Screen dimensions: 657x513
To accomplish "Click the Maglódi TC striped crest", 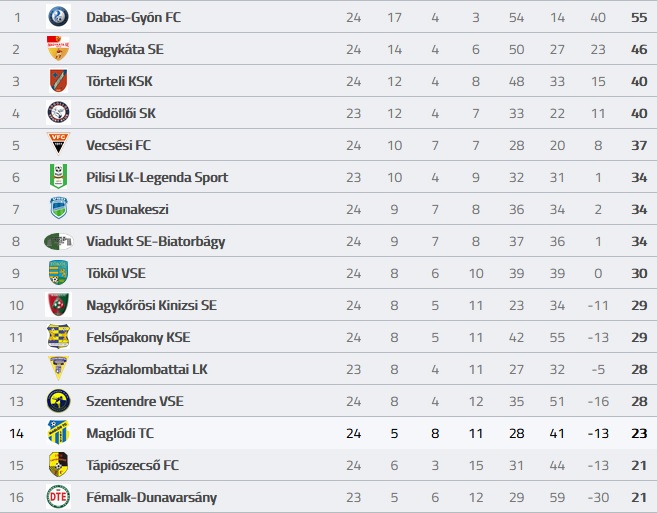I will [x=58, y=433].
